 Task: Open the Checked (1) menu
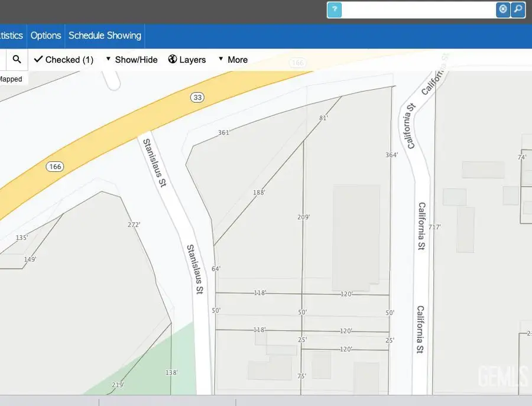click(64, 60)
